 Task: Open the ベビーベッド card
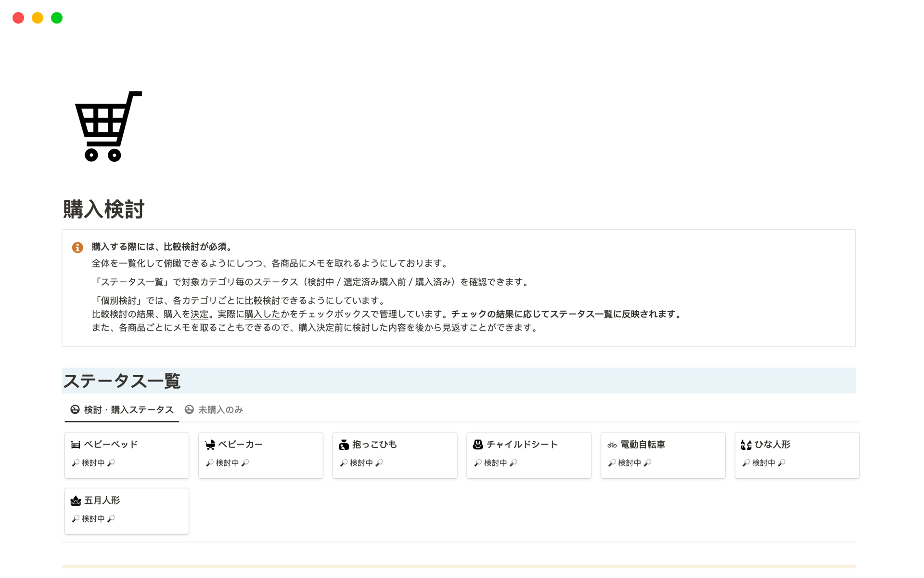click(x=111, y=445)
